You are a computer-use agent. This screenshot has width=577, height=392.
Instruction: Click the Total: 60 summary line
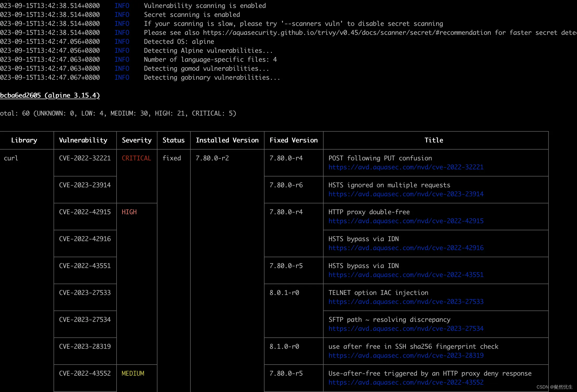coord(118,113)
